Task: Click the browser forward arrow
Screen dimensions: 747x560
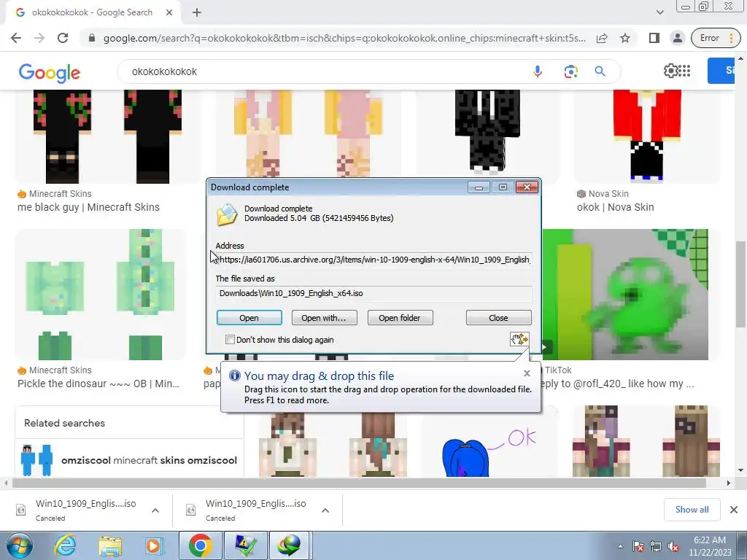Action: tap(39, 38)
